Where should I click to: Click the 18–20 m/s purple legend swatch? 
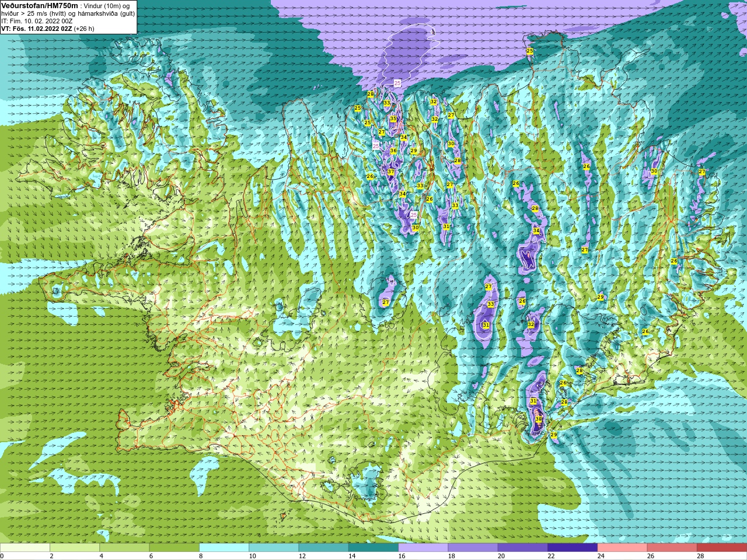(x=473, y=548)
